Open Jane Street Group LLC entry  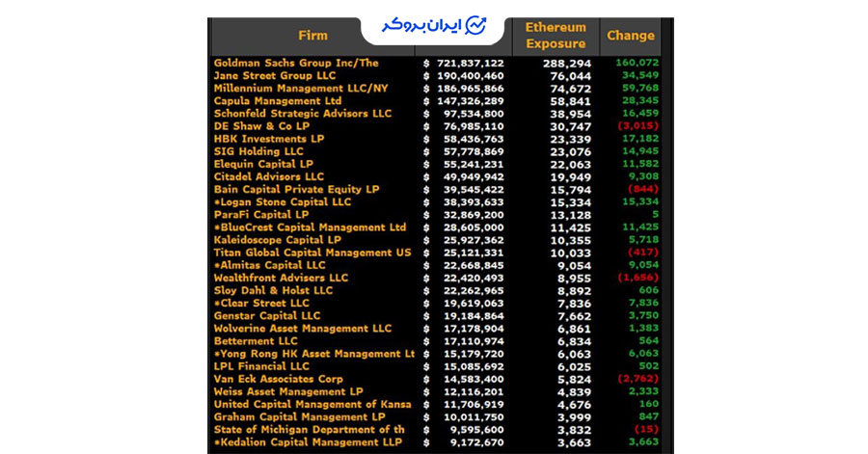[x=274, y=76]
